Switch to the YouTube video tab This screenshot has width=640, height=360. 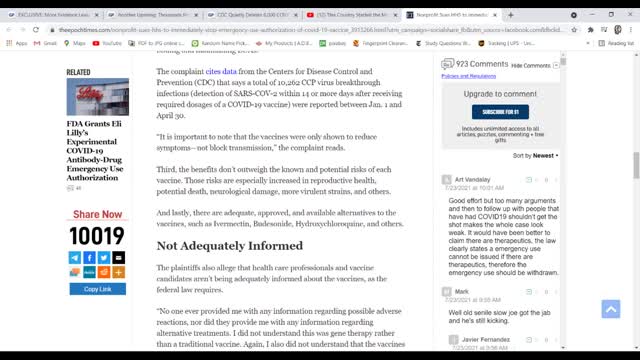tap(351, 15)
